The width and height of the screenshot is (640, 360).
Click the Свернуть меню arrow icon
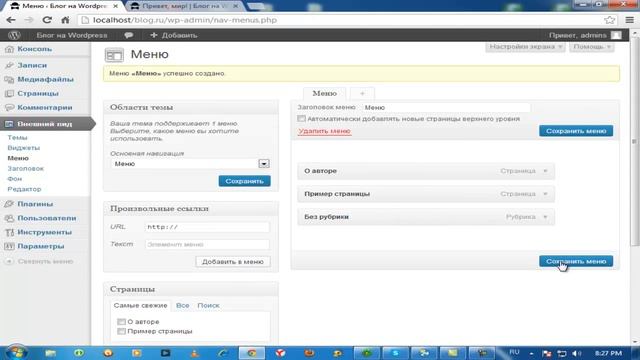[x=9, y=261]
